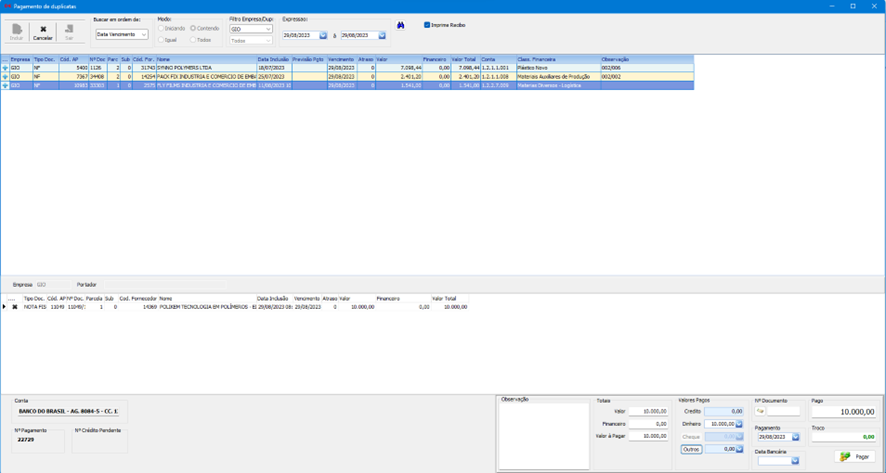Click the plus icon on SYNNO POLYMERS row
Viewport: 886px width, 473px height.
pos(5,67)
